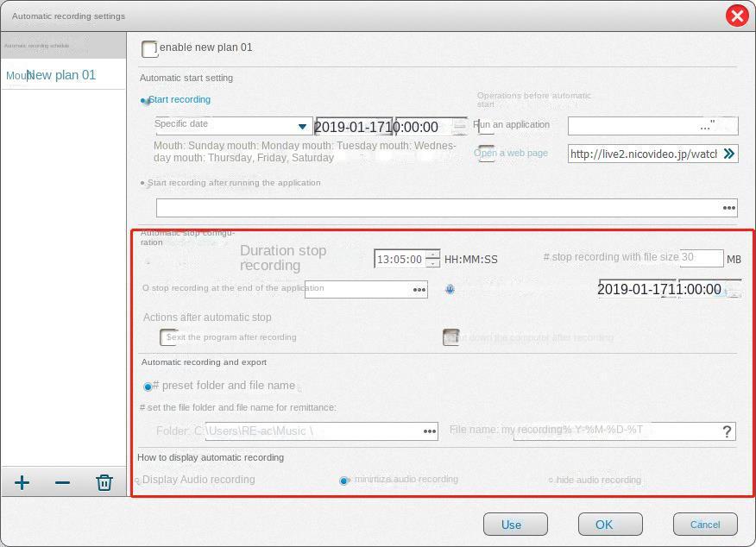The image size is (756, 547).
Task: Click the minus icon to remove plan
Action: [x=62, y=482]
